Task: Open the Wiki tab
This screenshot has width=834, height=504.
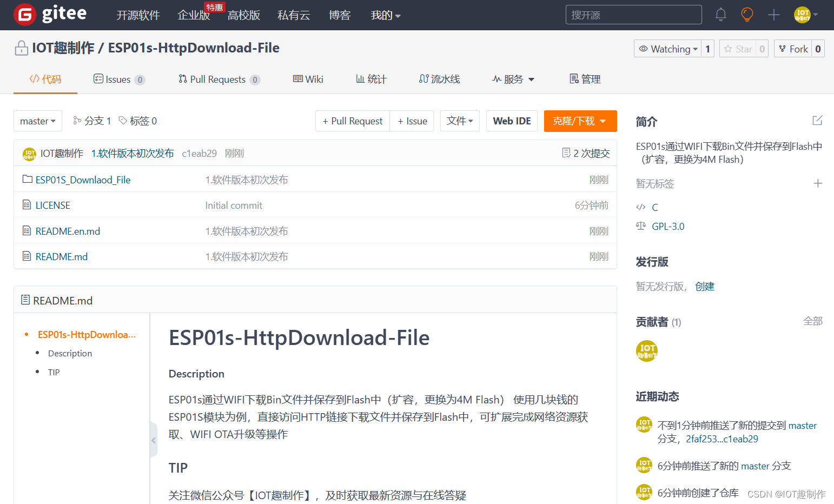Action: (x=308, y=79)
